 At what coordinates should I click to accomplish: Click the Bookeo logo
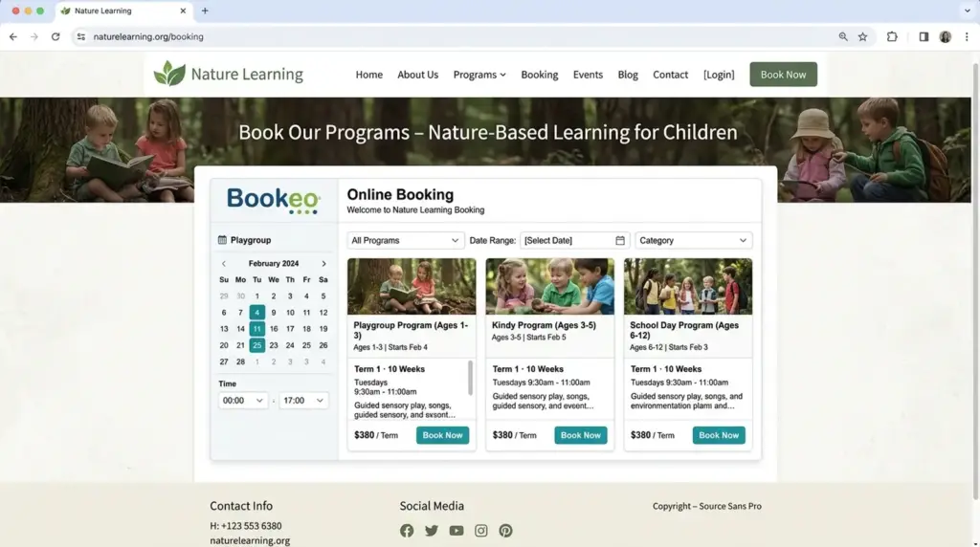pyautogui.click(x=274, y=201)
